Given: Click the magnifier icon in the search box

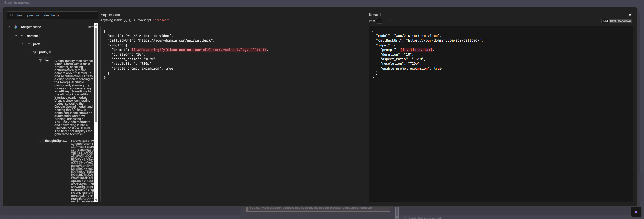Looking at the screenshot, I should pyautogui.click(x=12, y=15).
